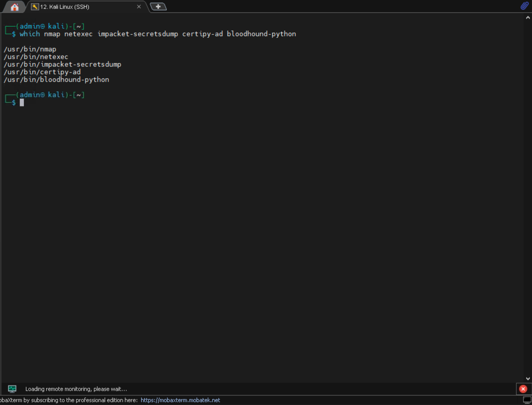The image size is (532, 405).
Task: Click the Kali tab wrench session icon
Action: coord(35,7)
